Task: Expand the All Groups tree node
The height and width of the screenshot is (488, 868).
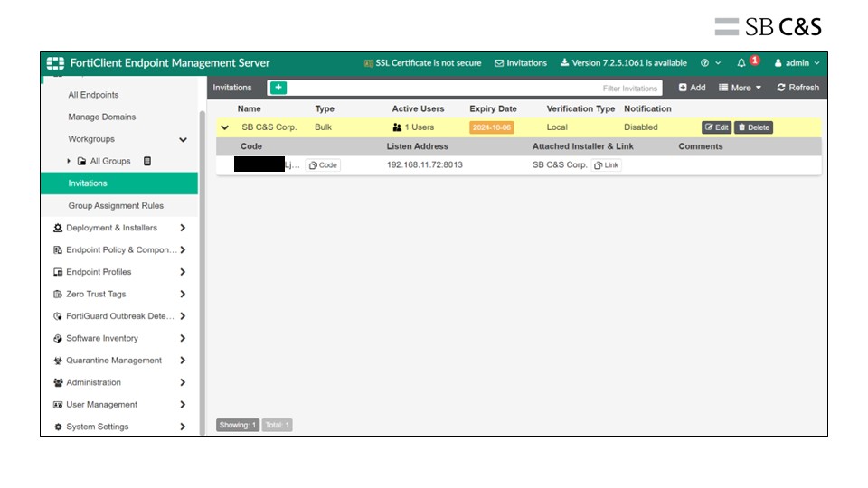Action: [69, 161]
